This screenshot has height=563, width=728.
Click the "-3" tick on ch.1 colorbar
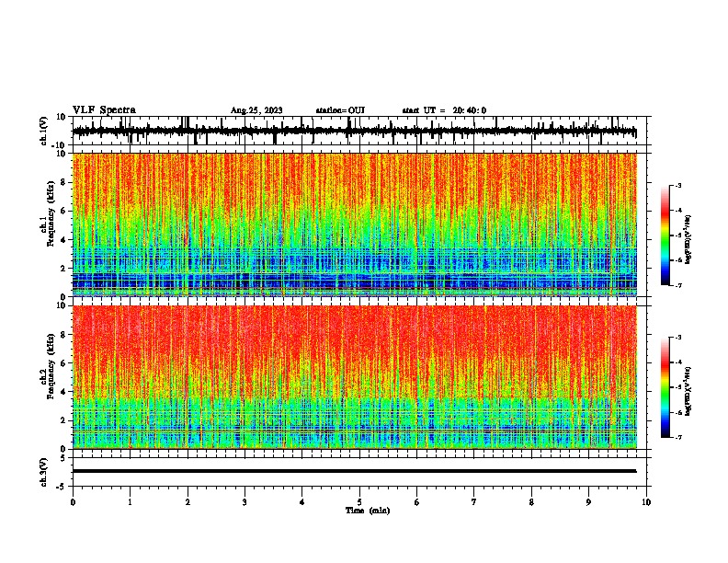tap(677, 185)
